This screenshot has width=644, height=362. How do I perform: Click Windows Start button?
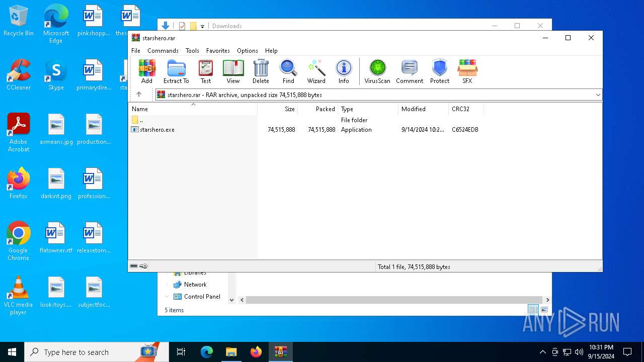[12, 352]
